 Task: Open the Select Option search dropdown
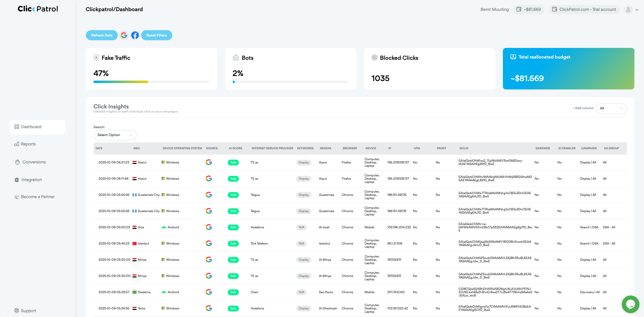[x=115, y=135]
